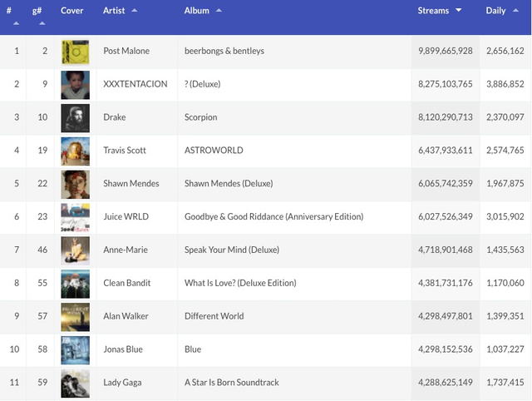Sort by Daily column arrow
532x401 pixels.
point(515,11)
